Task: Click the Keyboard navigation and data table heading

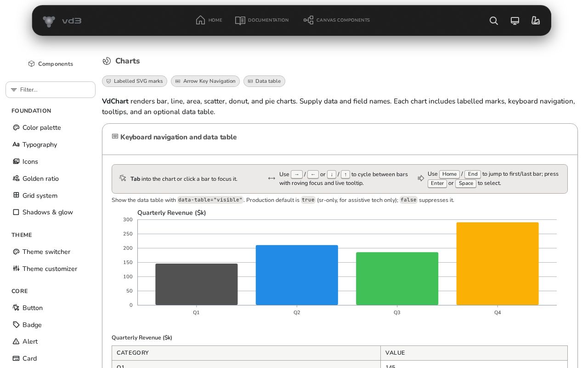Action: pos(178,137)
